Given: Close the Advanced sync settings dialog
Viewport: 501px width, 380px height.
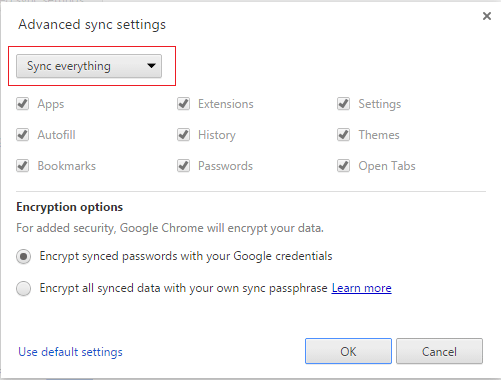Looking at the screenshot, I should tap(487, 16).
